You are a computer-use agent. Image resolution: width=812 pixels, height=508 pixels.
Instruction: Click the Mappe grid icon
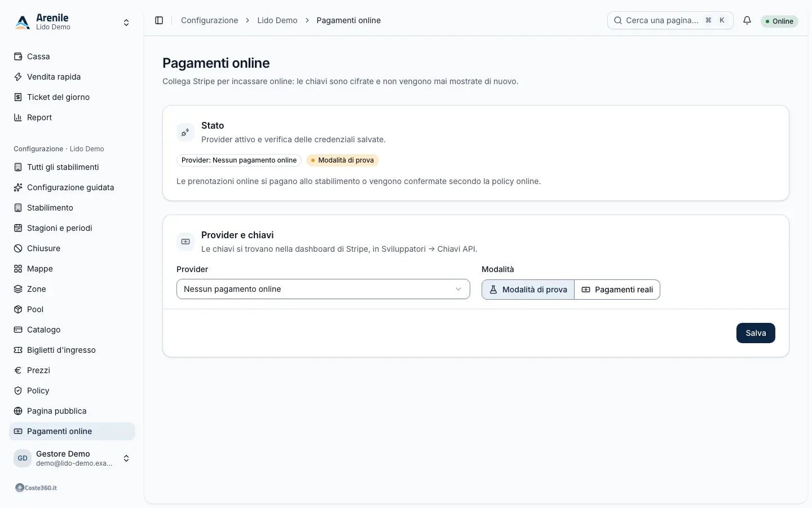coord(18,269)
